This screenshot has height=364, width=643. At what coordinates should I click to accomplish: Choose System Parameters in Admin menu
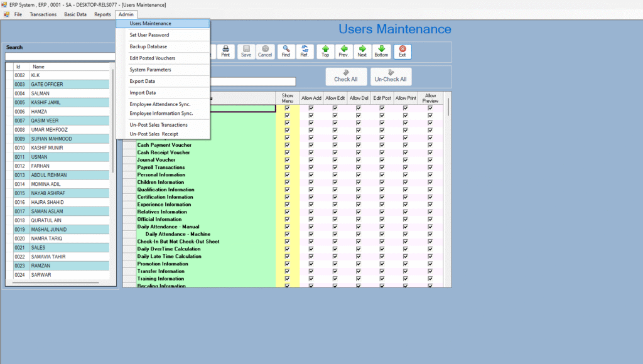(150, 70)
